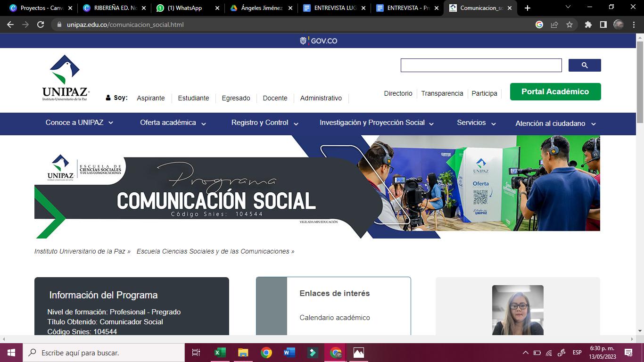Click the Wi-Fi network tray icon
644x362 pixels.
click(x=549, y=353)
